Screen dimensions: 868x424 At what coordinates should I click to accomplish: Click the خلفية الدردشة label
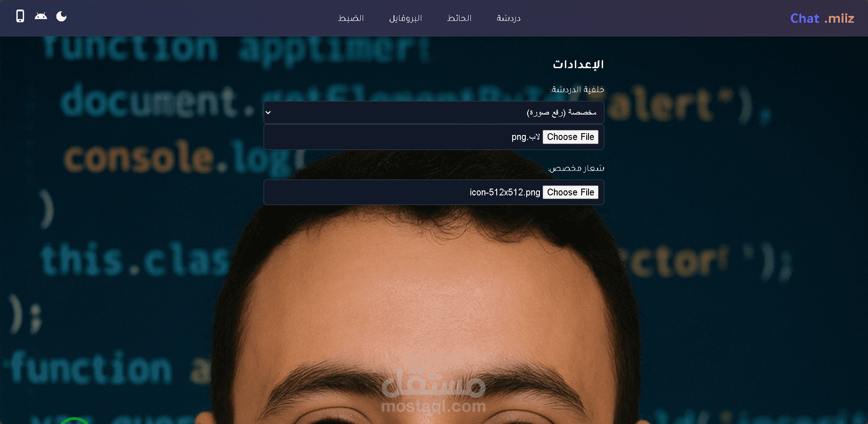tap(577, 90)
